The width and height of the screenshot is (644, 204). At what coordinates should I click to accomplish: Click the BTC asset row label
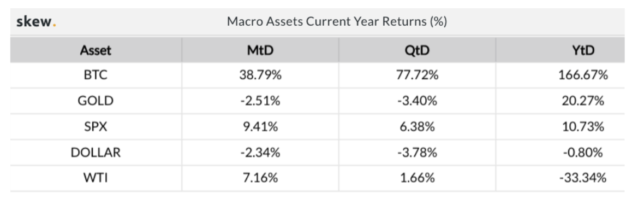pos(96,75)
